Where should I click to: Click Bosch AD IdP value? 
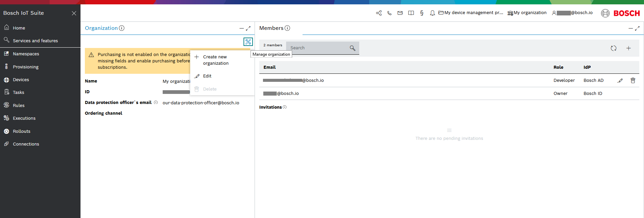(x=593, y=80)
